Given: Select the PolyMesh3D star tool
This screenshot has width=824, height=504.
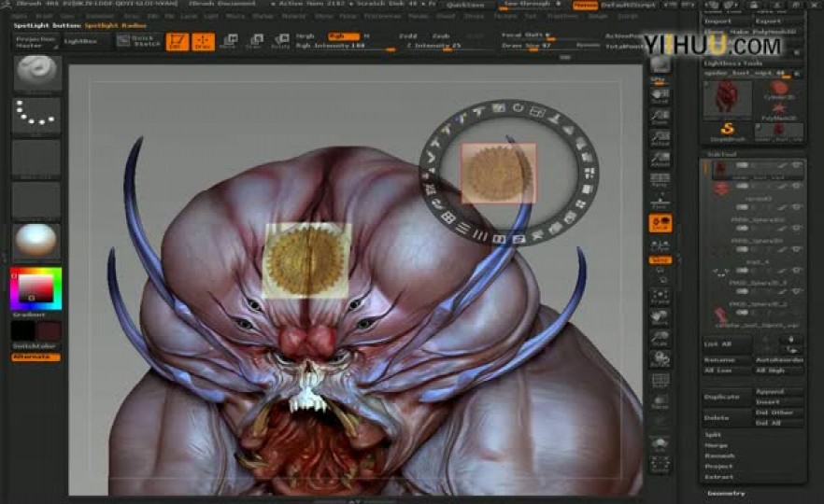Looking at the screenshot, I should 779,112.
